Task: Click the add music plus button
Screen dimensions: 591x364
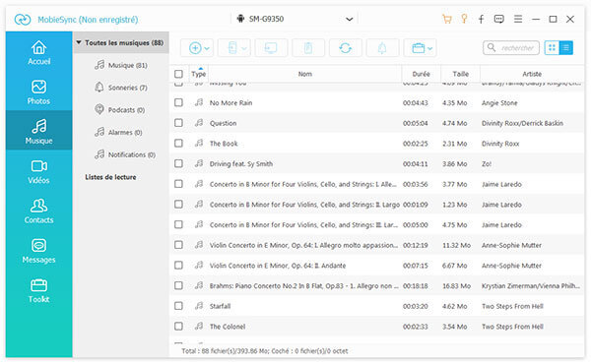Action: [x=195, y=48]
